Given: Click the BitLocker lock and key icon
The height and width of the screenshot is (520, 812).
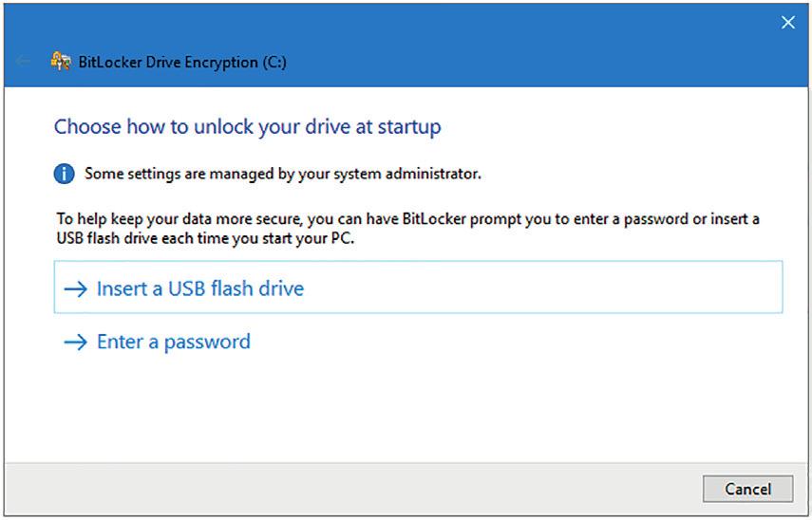Looking at the screenshot, I should [x=61, y=62].
